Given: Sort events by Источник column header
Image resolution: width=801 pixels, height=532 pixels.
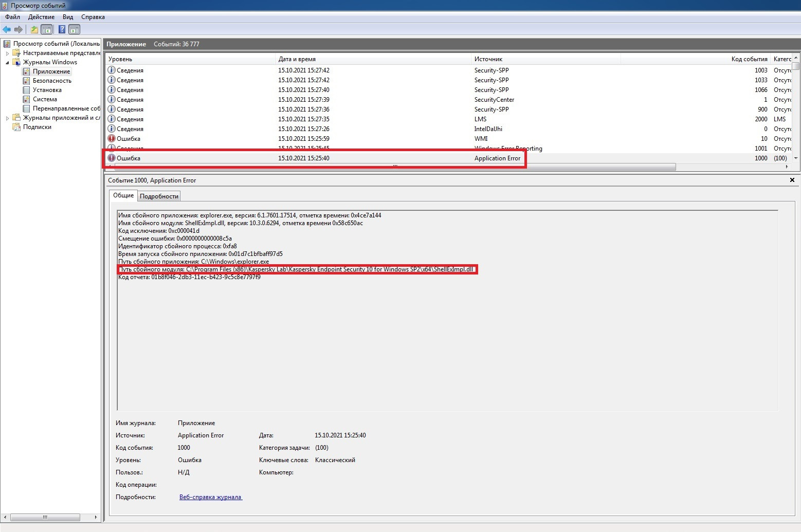Looking at the screenshot, I should pyautogui.click(x=546, y=59).
